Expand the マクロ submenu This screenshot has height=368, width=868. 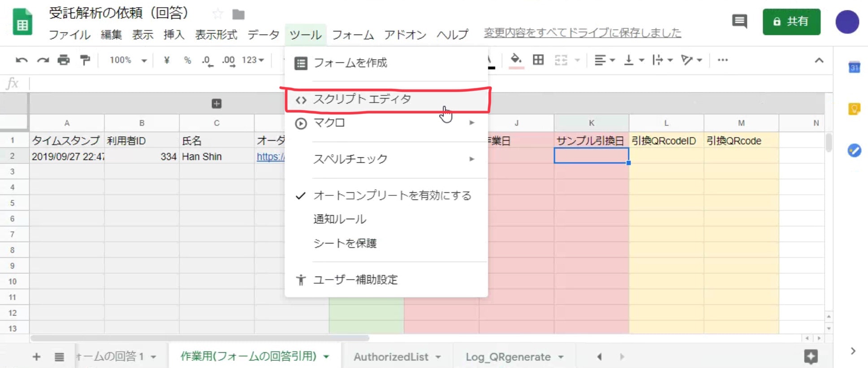(x=386, y=123)
